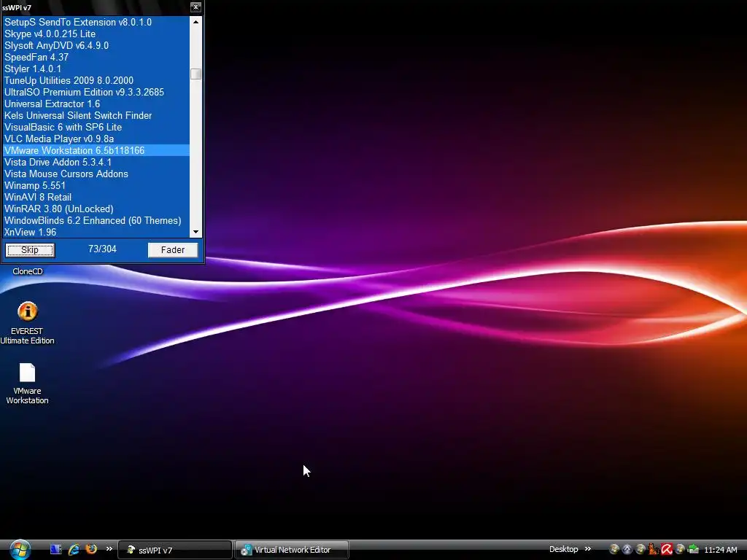Click the eject triangle tray icon
This screenshot has width=747, height=560.
(x=627, y=550)
